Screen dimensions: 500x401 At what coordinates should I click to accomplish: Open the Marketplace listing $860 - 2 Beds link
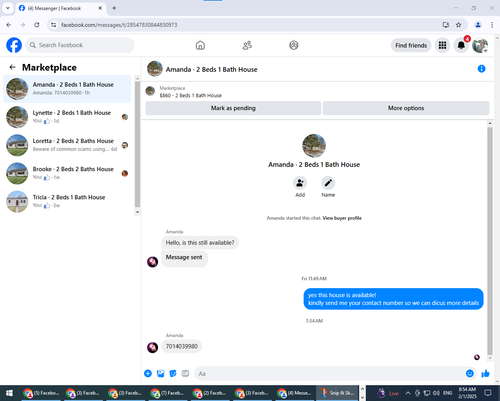[190, 95]
